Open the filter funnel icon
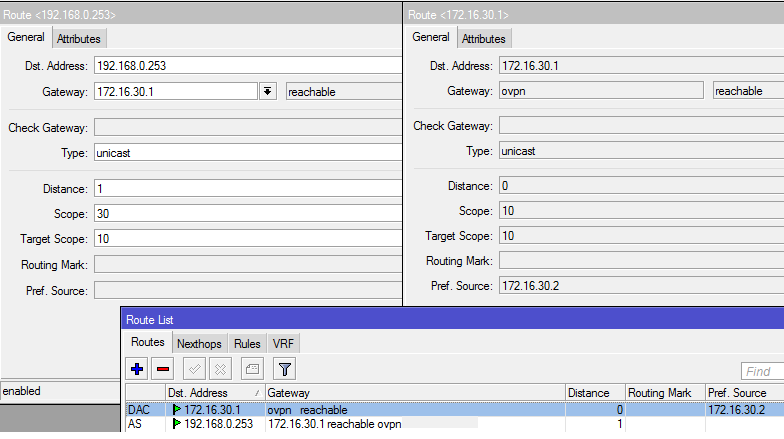784x439 pixels. (x=284, y=370)
